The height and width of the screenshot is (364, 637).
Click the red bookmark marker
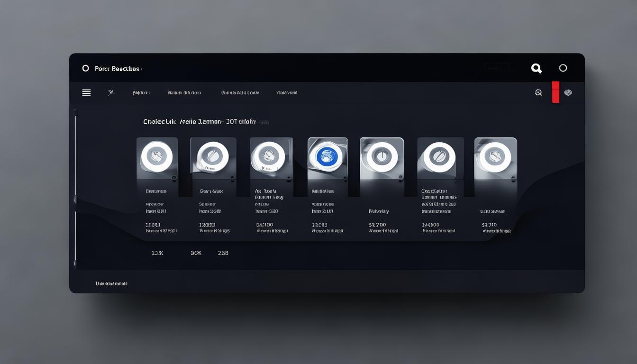pos(555,92)
